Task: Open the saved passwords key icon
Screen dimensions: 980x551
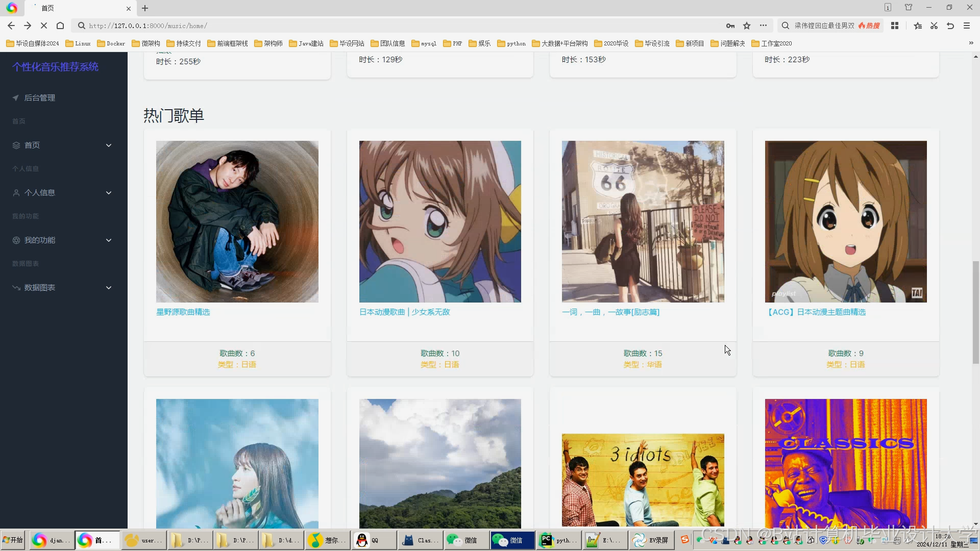Action: [730, 26]
